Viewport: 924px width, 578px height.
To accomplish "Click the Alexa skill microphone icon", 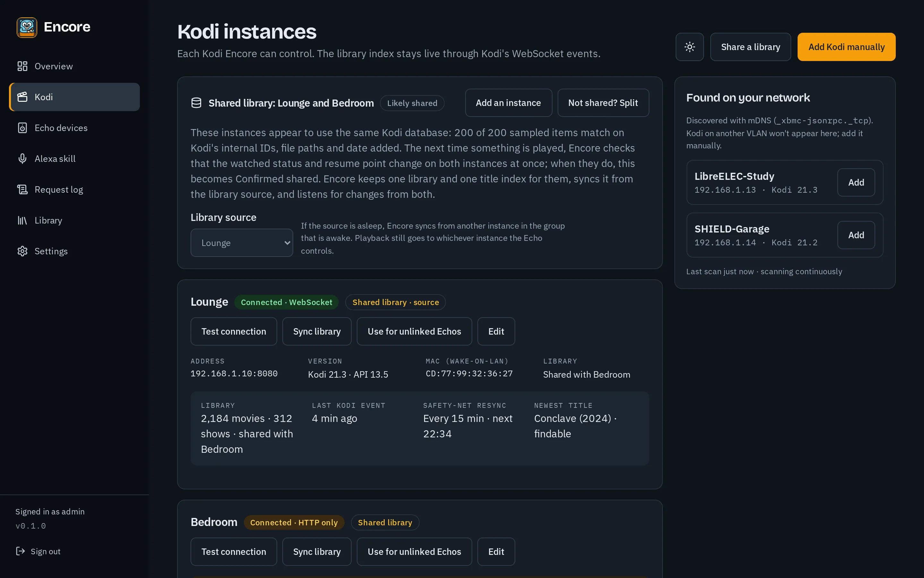I will point(22,159).
